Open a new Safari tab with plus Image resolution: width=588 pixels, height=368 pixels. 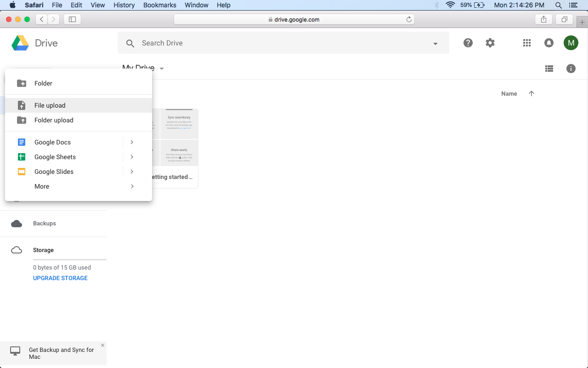click(582, 22)
